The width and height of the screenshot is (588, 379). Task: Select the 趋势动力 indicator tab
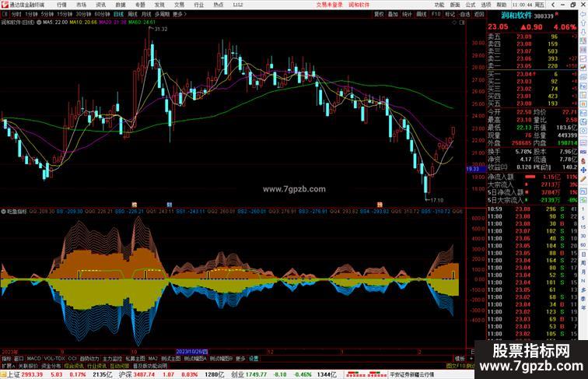coord(89,359)
